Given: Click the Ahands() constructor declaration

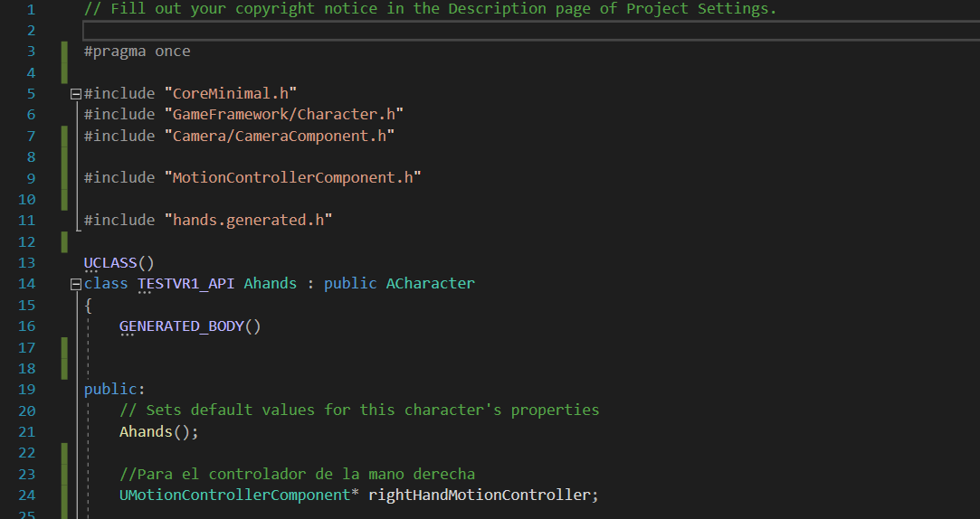Looking at the screenshot, I should pyautogui.click(x=158, y=431).
